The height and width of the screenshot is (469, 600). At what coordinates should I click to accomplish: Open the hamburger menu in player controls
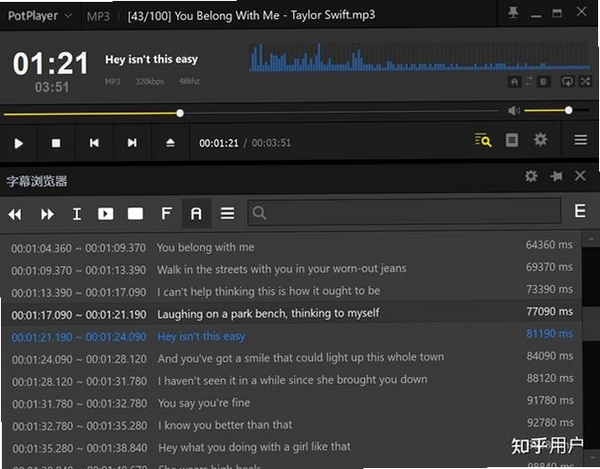click(x=580, y=140)
